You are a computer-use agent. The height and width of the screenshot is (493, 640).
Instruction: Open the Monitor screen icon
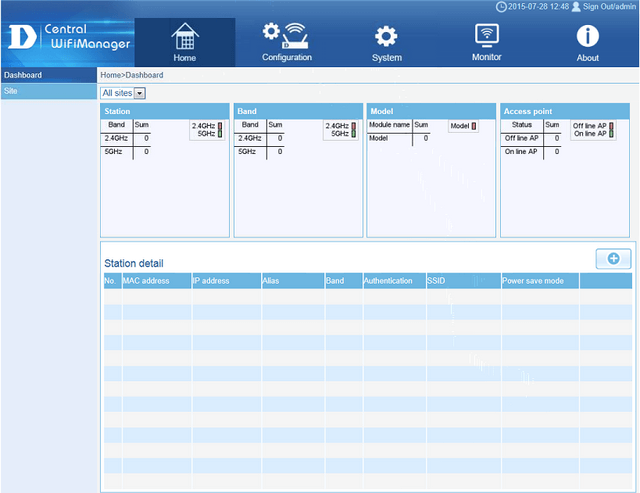tap(487, 41)
